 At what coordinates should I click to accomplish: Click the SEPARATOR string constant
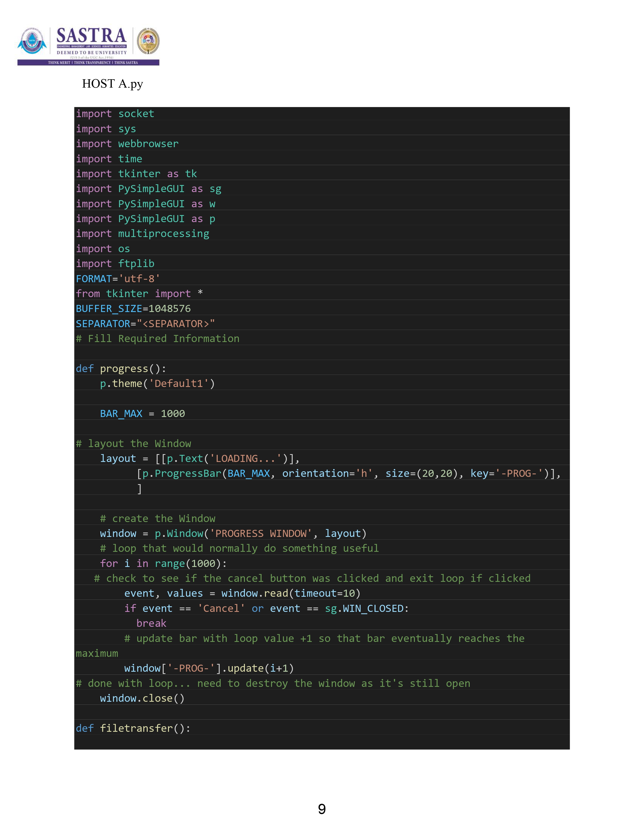coord(145,323)
